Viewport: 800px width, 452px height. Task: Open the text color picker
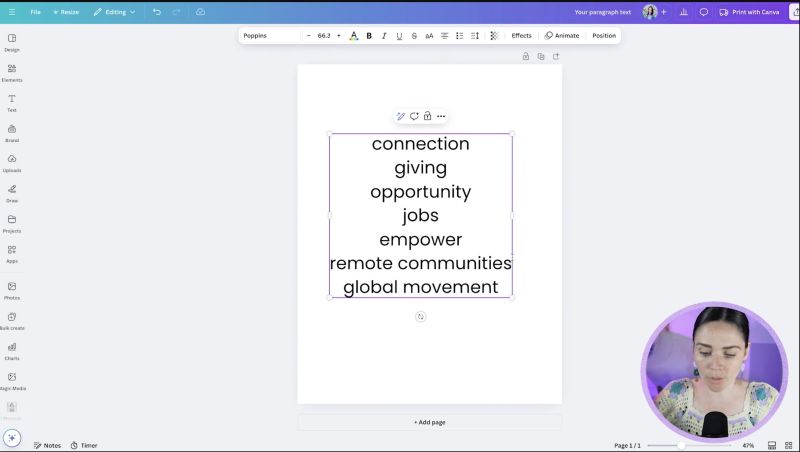pyautogui.click(x=354, y=36)
